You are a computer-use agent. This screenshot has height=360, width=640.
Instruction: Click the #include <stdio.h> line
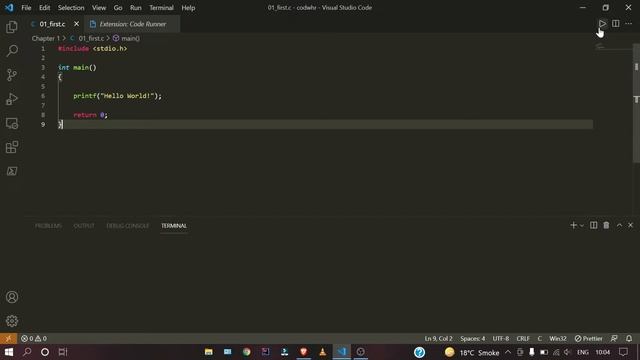93,49
